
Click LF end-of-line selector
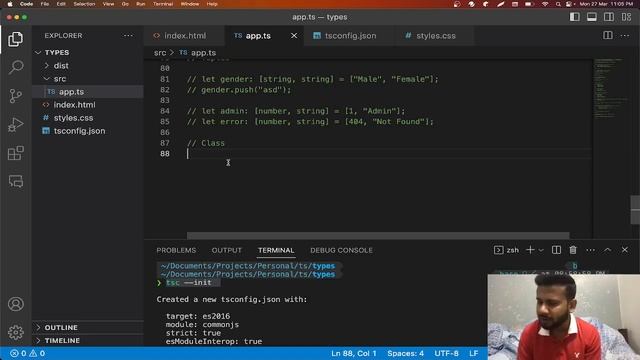point(473,353)
